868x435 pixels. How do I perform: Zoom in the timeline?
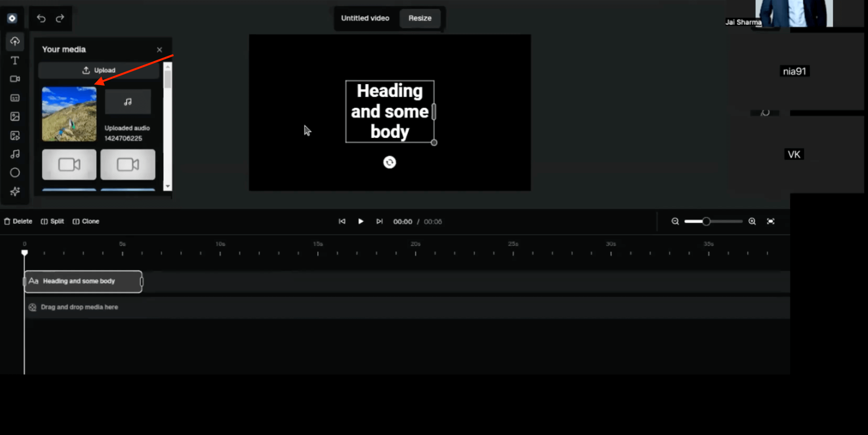click(x=752, y=221)
